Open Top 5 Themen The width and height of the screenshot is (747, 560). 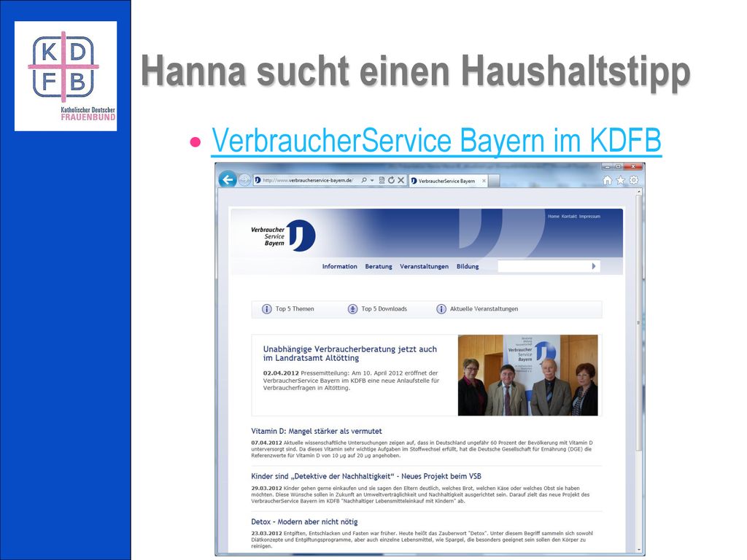point(295,309)
